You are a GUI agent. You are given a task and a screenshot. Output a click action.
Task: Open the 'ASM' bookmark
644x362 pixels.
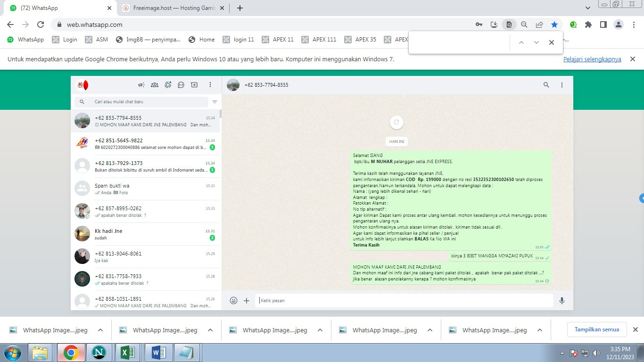97,40
